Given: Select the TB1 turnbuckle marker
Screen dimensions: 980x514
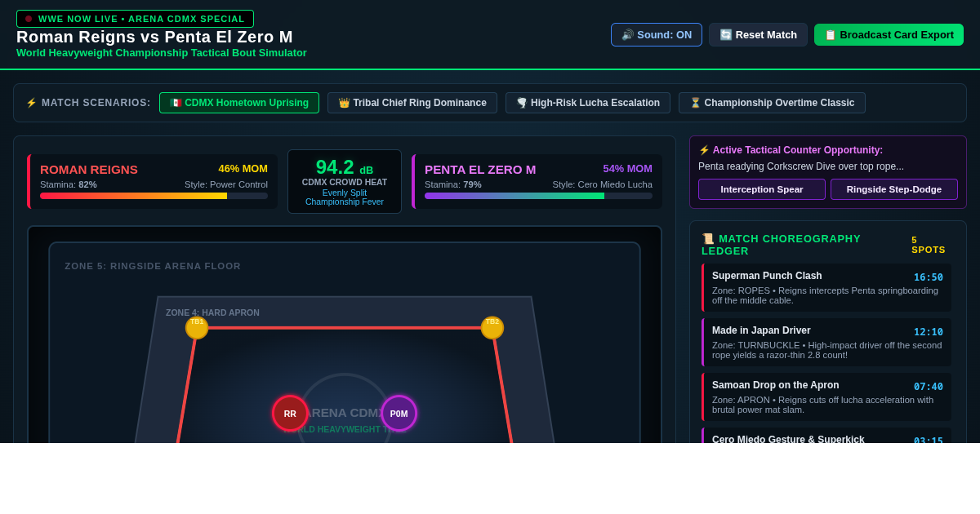Looking at the screenshot, I should click(x=197, y=327).
